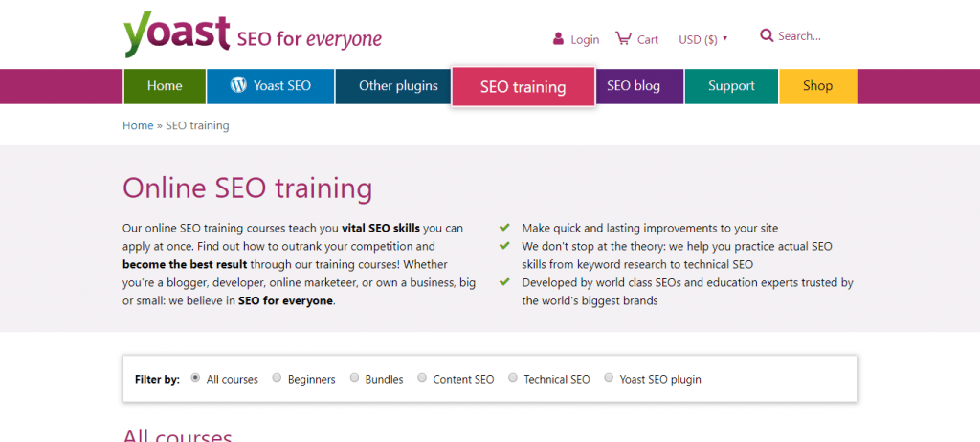Viewport: 980px width, 442px height.
Task: Click the WordPress icon on Yoast SEO tab
Action: pos(238,85)
